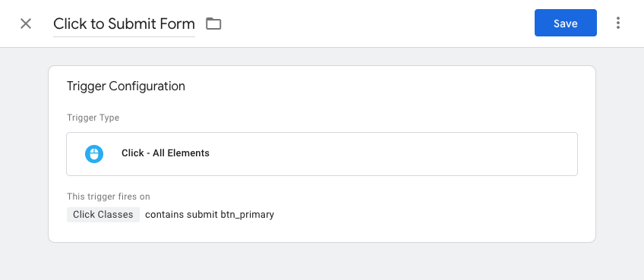The width and height of the screenshot is (644, 280).
Task: Click gray margin left of the card
Action: tap(24, 154)
